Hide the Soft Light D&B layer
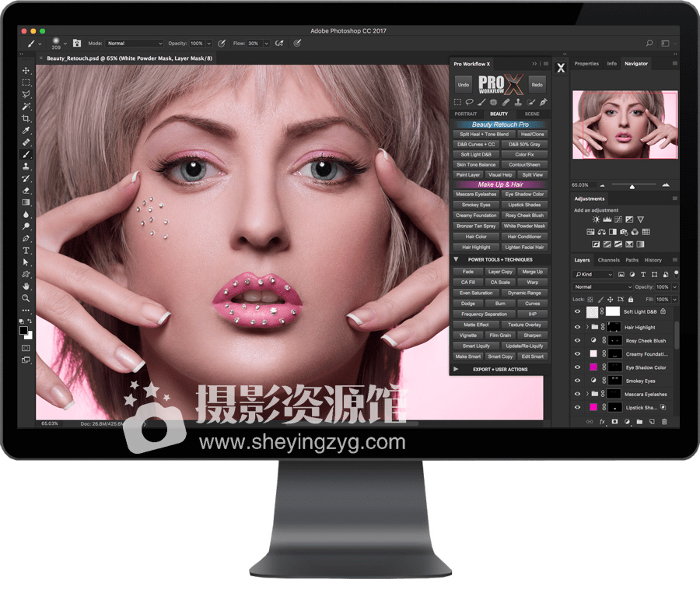This screenshot has width=700, height=590. tap(577, 311)
